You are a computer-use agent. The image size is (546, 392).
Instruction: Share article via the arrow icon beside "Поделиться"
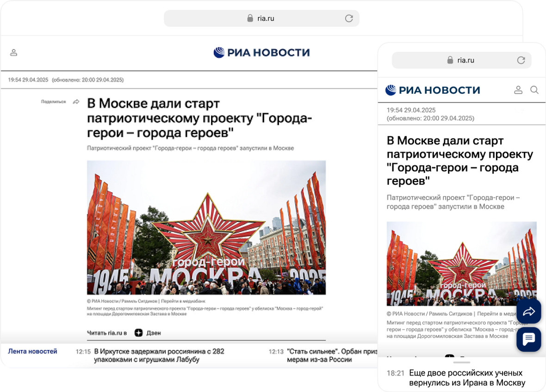pos(75,101)
